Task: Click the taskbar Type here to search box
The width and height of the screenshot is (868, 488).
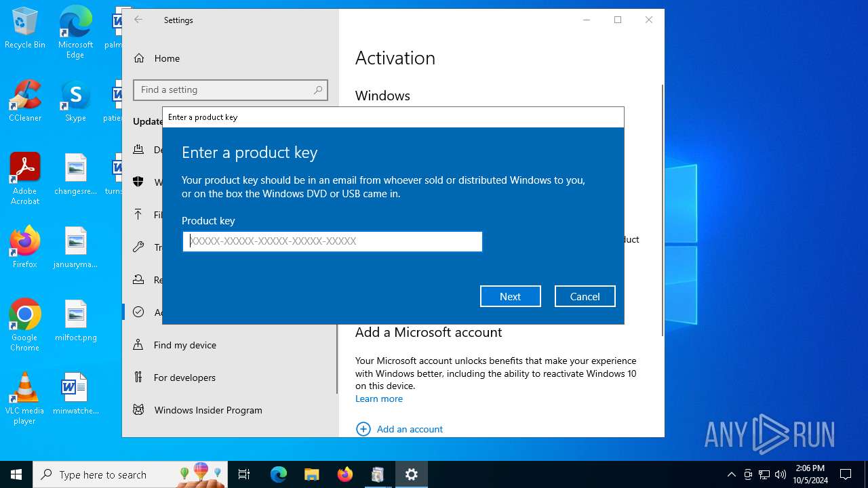Action: (130, 474)
